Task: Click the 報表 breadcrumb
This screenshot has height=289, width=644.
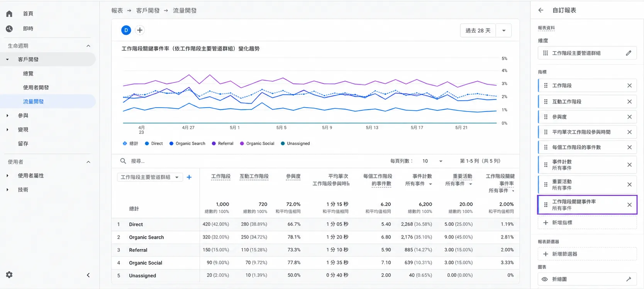Action: point(117,10)
